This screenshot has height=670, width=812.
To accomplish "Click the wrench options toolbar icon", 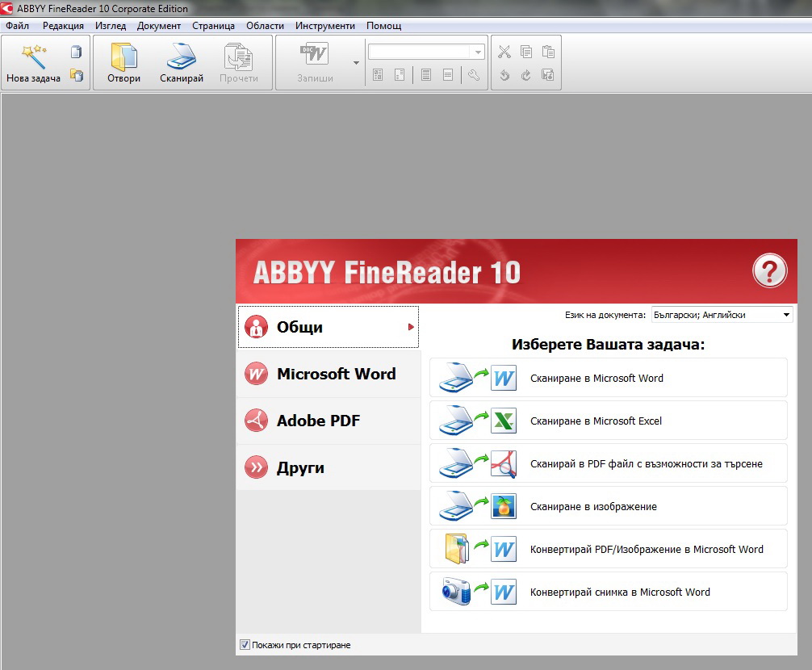I will coord(474,75).
